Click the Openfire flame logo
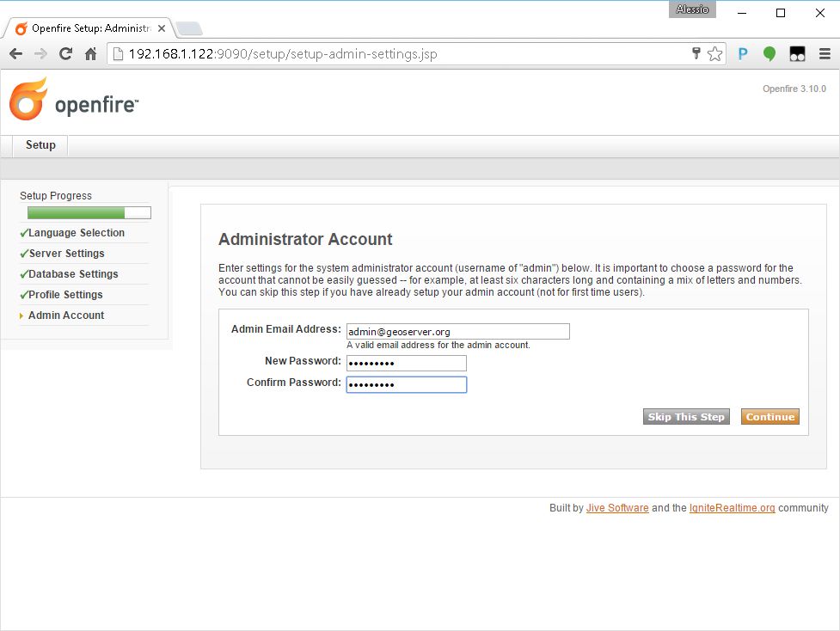 tap(28, 100)
